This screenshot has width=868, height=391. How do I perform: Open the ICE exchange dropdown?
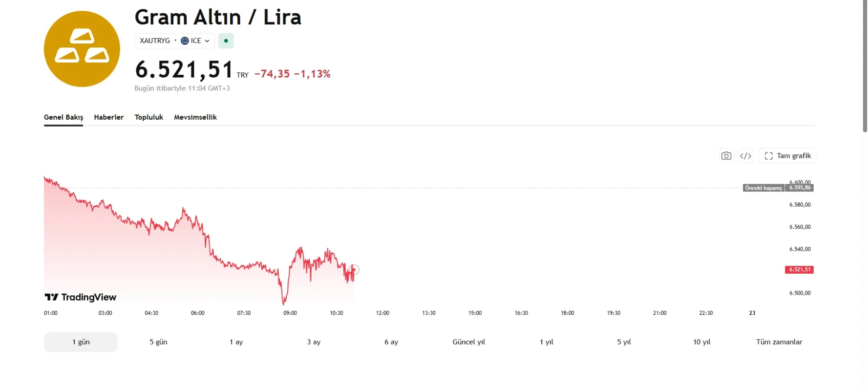(195, 41)
